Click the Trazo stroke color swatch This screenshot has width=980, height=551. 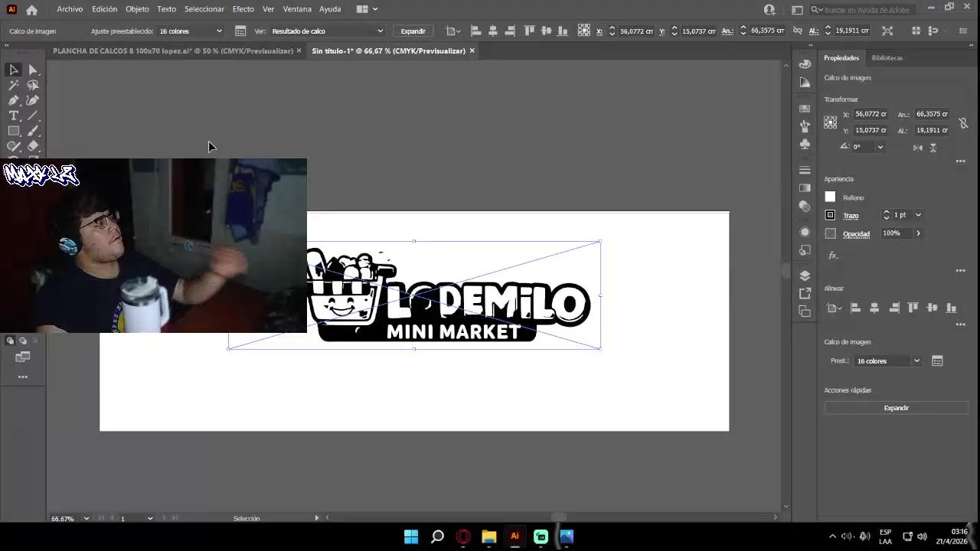tap(830, 215)
